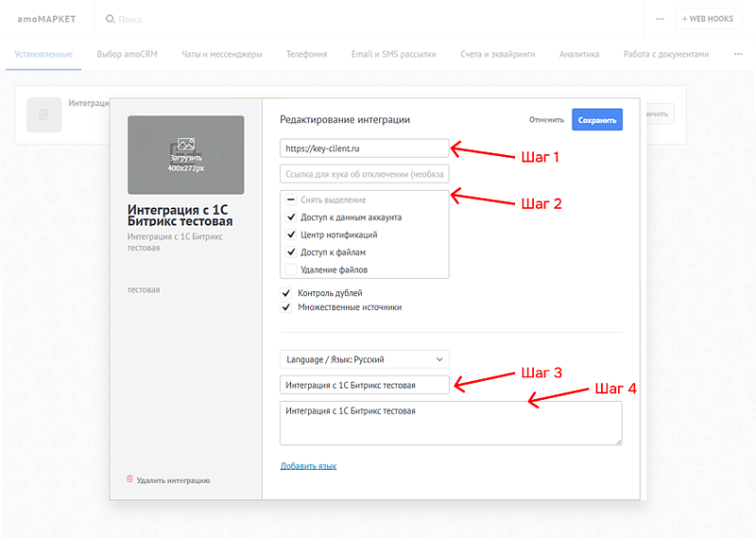Uncheck 'Множественные источники' option
Viewport: 756px width, 538px height.
286,307
